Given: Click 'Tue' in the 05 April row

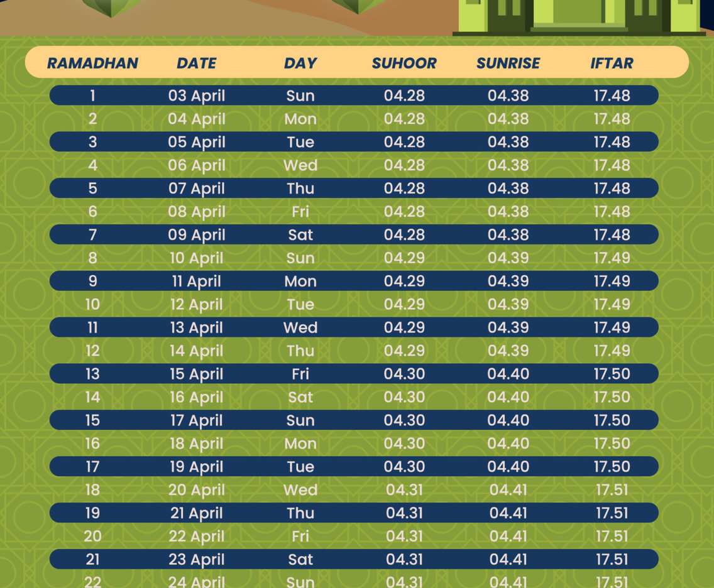Looking at the screenshot, I should [x=300, y=142].
